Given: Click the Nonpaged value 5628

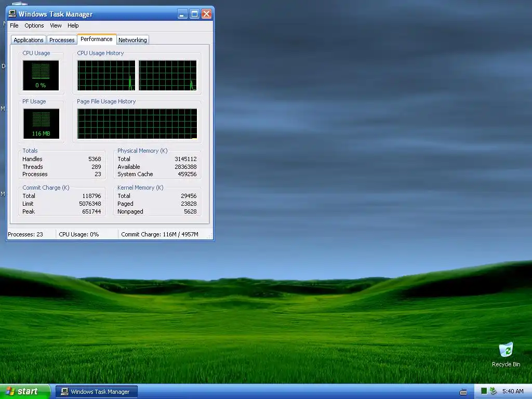Looking at the screenshot, I should pos(190,212).
